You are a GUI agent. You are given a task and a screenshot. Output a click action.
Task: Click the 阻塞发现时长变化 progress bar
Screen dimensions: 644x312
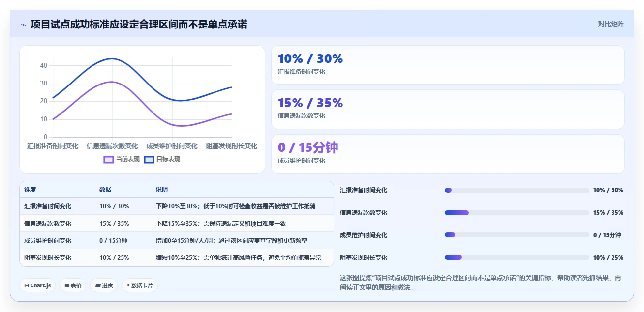(x=517, y=257)
